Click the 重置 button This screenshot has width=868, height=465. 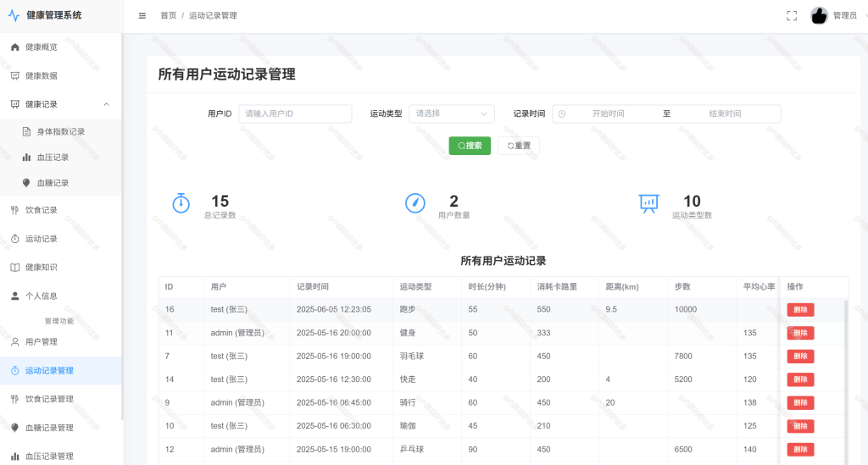[x=519, y=146]
